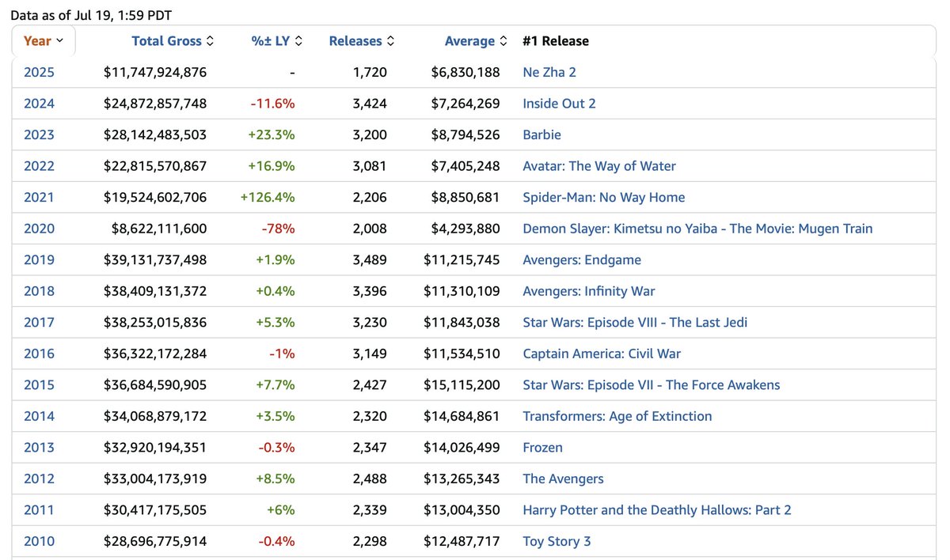
Task: Select the 1,720 releases cell
Action: [x=370, y=72]
